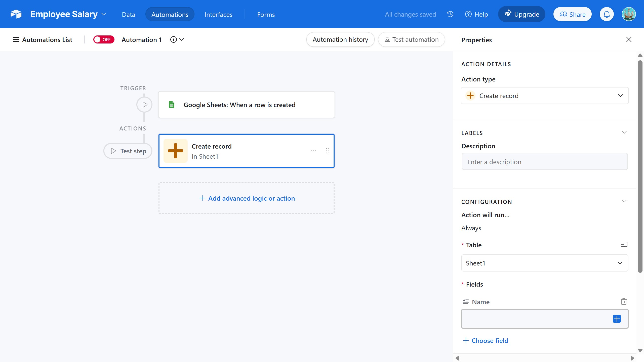Click the Name field value input
Screen dimensions: 644x362
pos(545,319)
